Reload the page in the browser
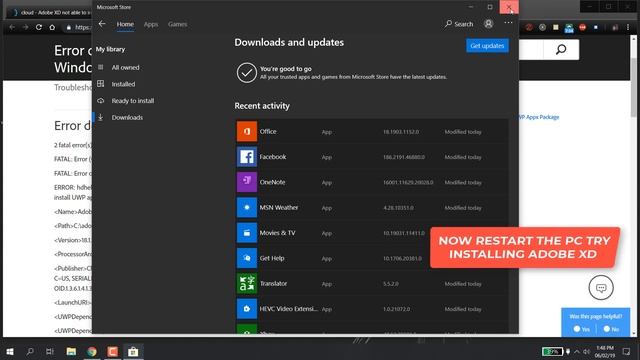640x360 pixels. (x=39, y=27)
